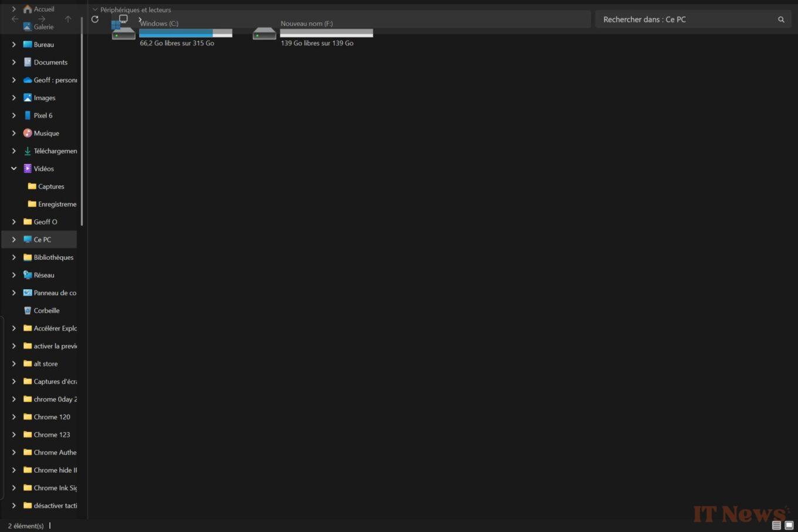The image size is (798, 532).
Task: Open the Pixel 6 device
Action: click(x=43, y=115)
